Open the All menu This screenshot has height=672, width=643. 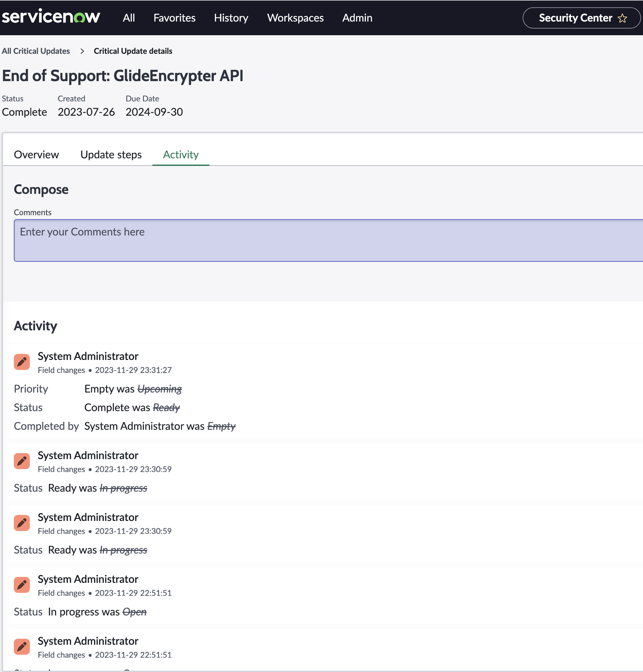tap(129, 18)
